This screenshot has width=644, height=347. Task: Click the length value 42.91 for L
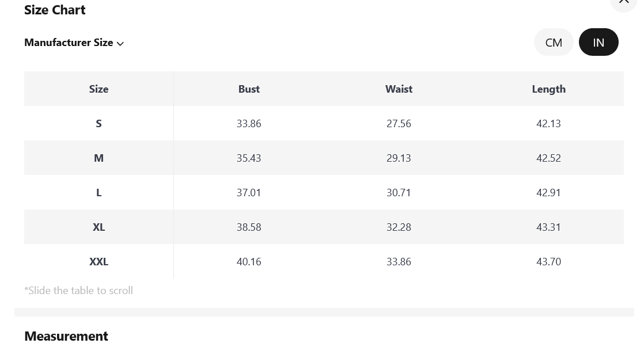549,192
